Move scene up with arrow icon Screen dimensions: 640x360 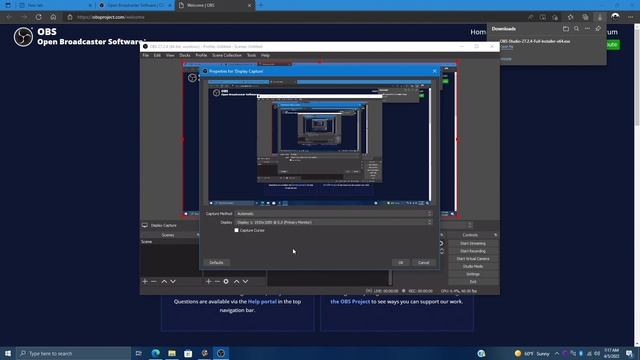[164, 282]
